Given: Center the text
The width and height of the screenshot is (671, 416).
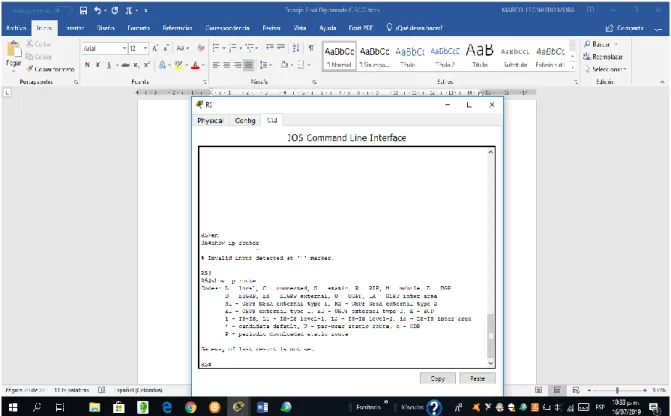Looking at the screenshot, I should [x=227, y=65].
